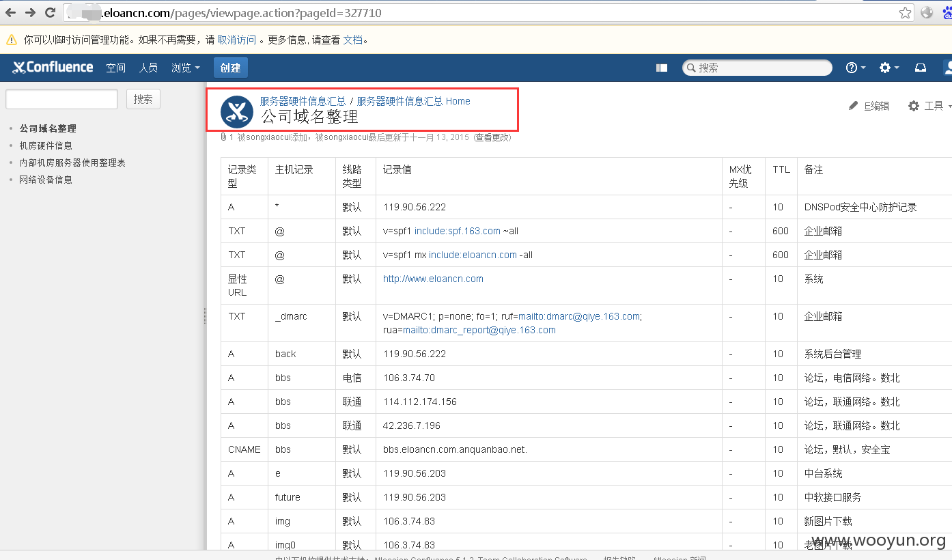Screen dimensions: 952x560
Task: Click the first 服务器硬件信息汇总 breadcrumb link
Action: (x=303, y=101)
